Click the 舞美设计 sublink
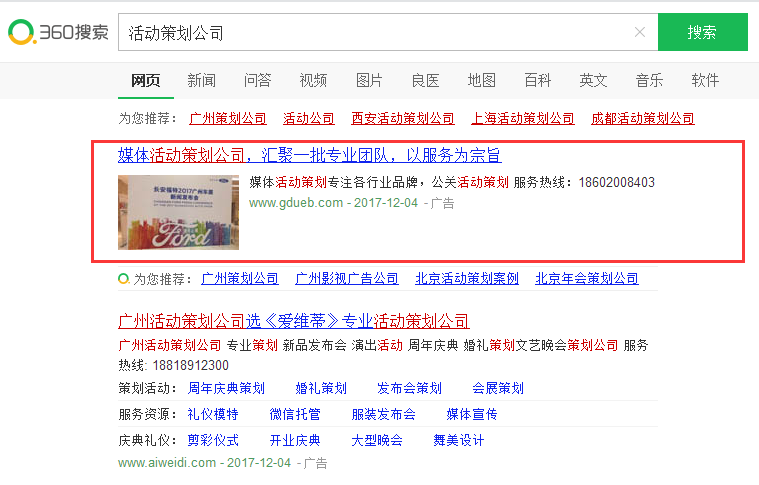759x485 pixels. click(458, 441)
